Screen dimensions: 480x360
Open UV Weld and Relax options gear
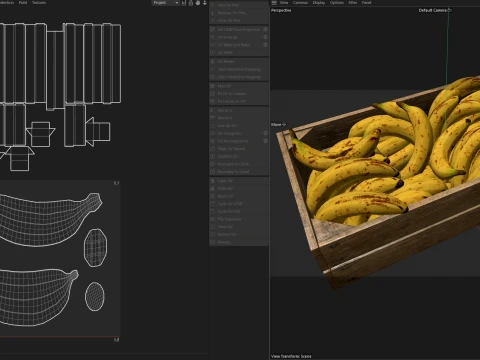[265, 45]
